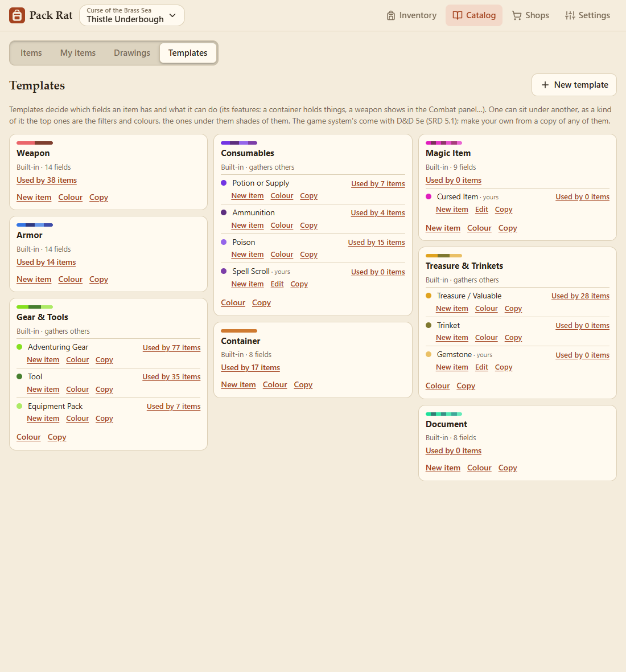Click the Pack Rat backpack logo icon
626x672 pixels.
17,15
